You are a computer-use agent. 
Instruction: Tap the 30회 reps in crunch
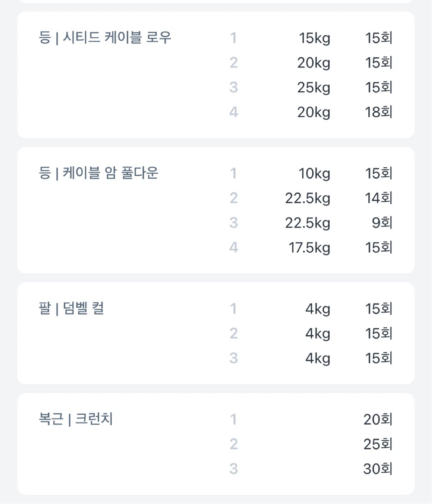[x=378, y=469]
